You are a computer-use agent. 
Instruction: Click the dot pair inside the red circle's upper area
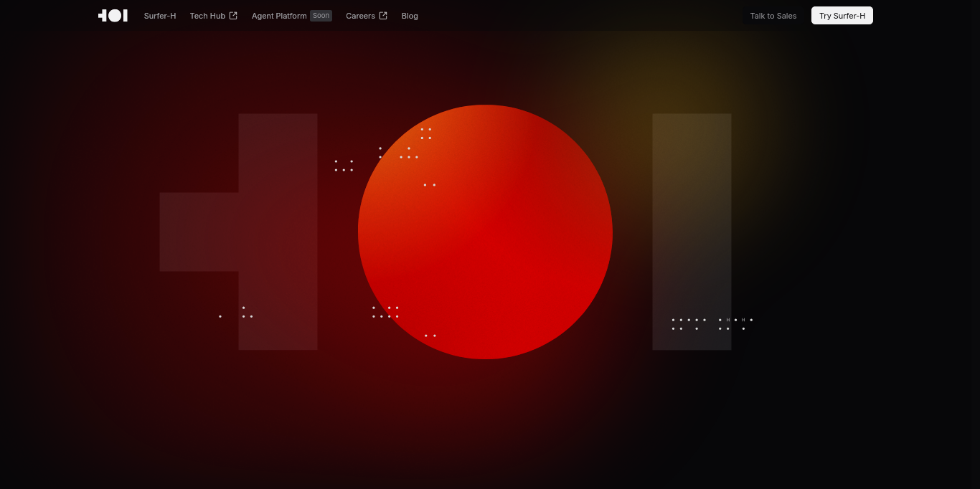(x=429, y=185)
